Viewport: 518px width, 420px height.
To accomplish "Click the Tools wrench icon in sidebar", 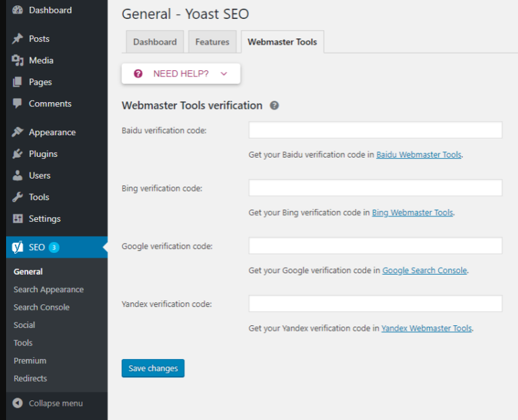I will coord(18,197).
